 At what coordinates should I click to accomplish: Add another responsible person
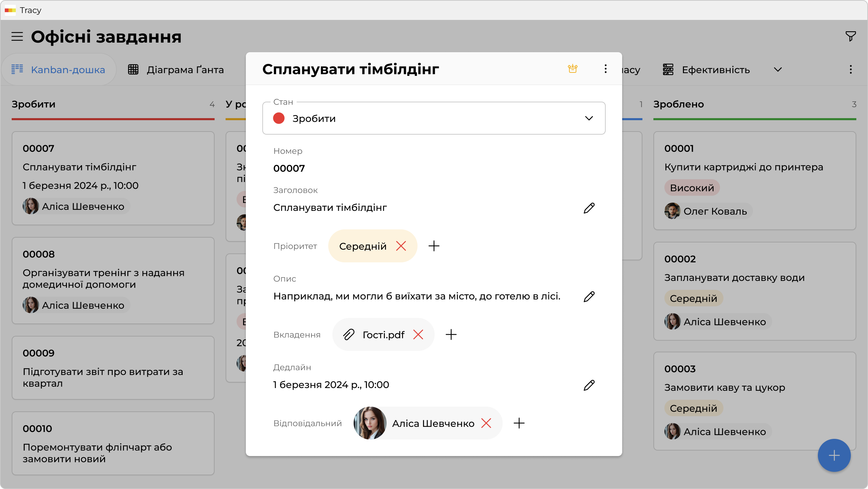click(x=519, y=423)
